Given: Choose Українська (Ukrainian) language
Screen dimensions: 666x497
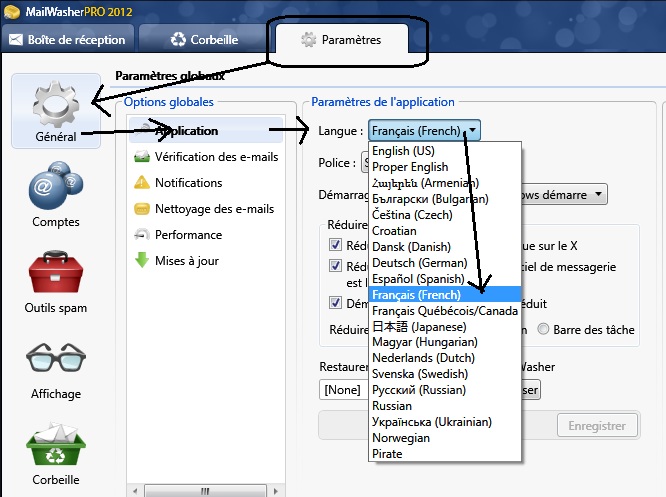Looking at the screenshot, I should 445,422.
